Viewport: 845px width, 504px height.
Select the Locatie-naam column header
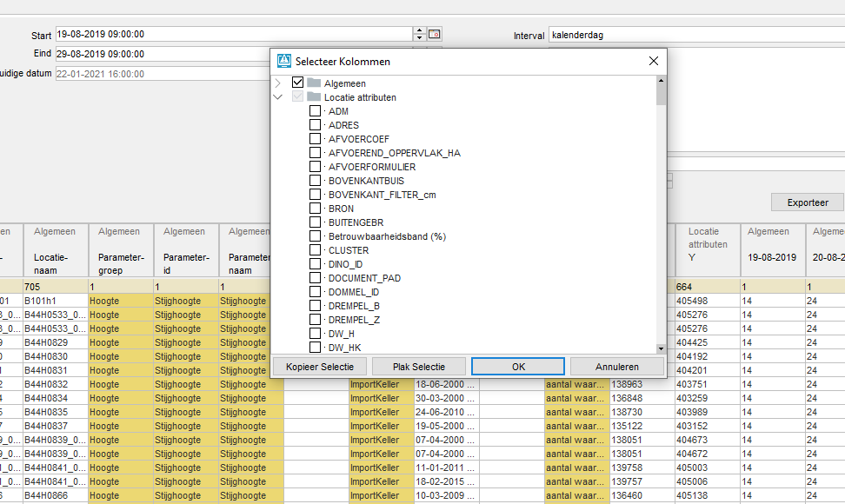point(56,250)
